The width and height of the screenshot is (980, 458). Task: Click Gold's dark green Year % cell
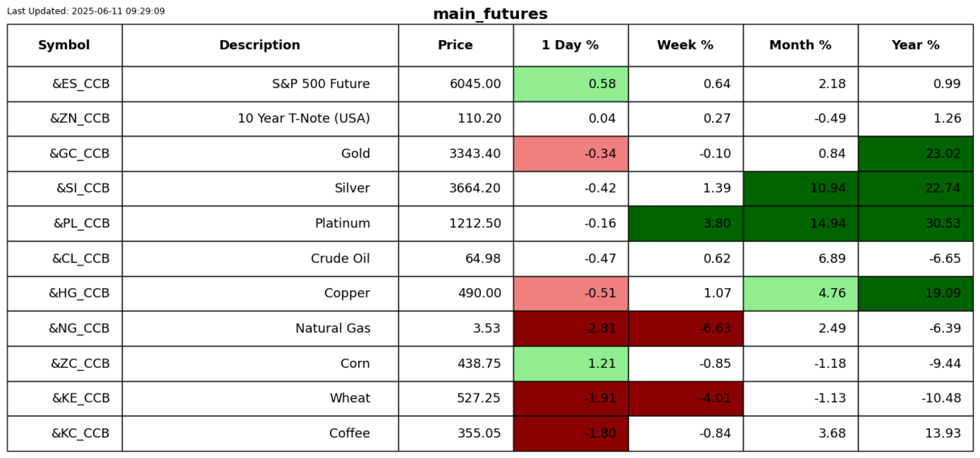(916, 154)
